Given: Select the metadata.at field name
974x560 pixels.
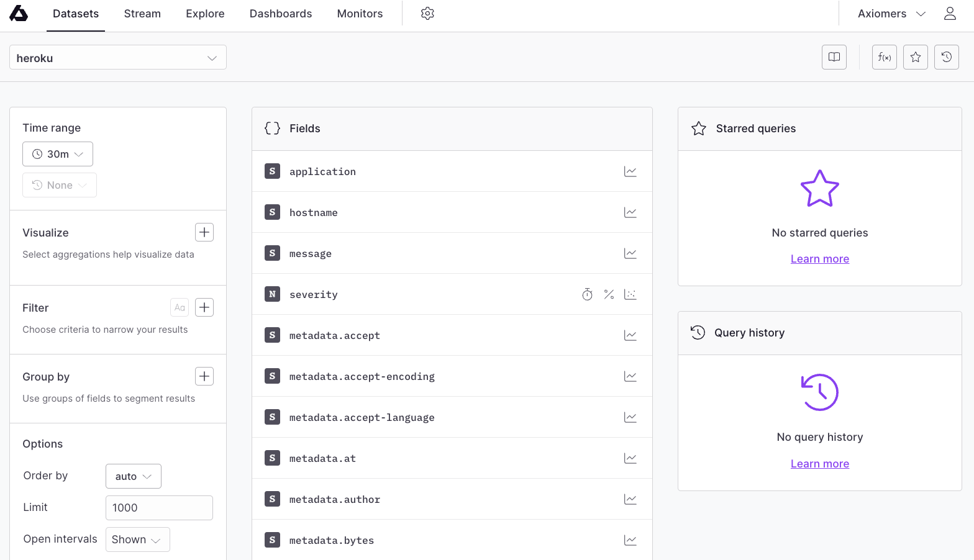Looking at the screenshot, I should coord(322,458).
